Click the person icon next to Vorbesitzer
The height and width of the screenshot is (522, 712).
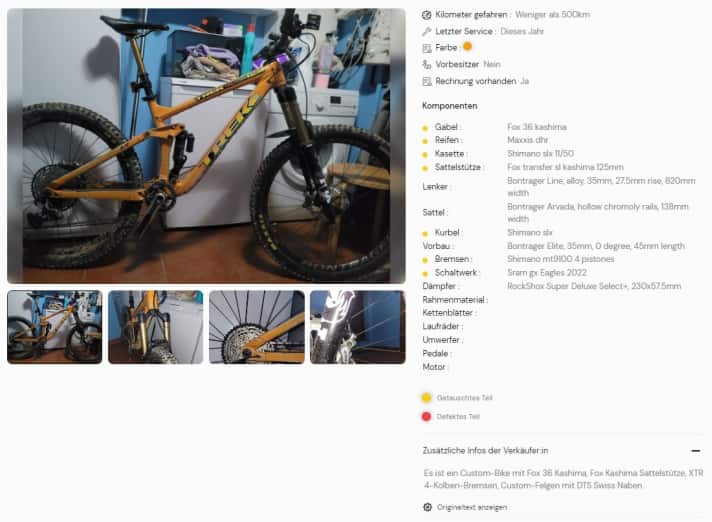tap(426, 64)
